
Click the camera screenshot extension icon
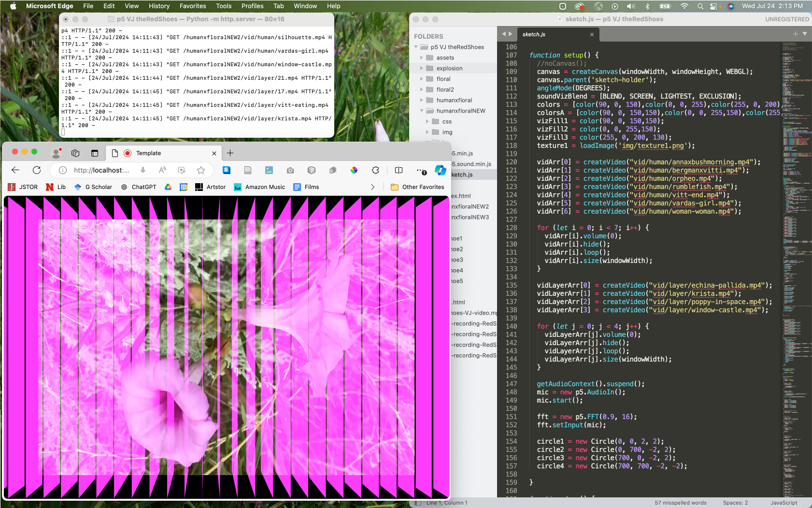[x=290, y=170]
